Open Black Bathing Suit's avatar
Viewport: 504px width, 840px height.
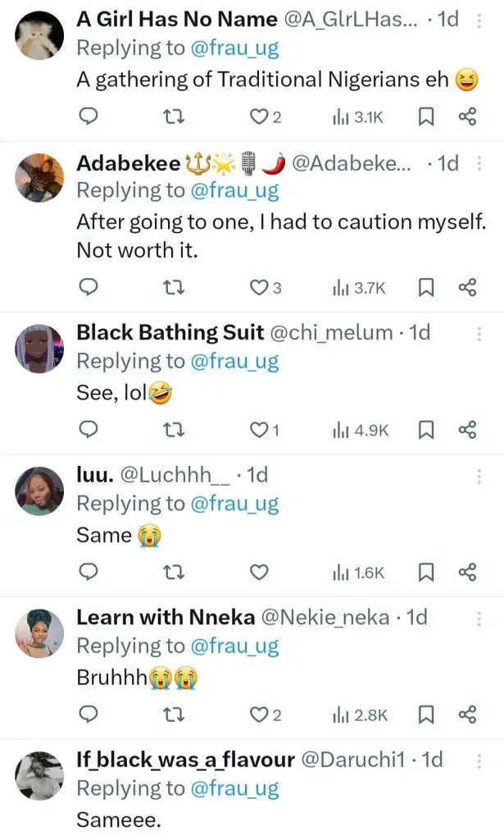tap(39, 349)
